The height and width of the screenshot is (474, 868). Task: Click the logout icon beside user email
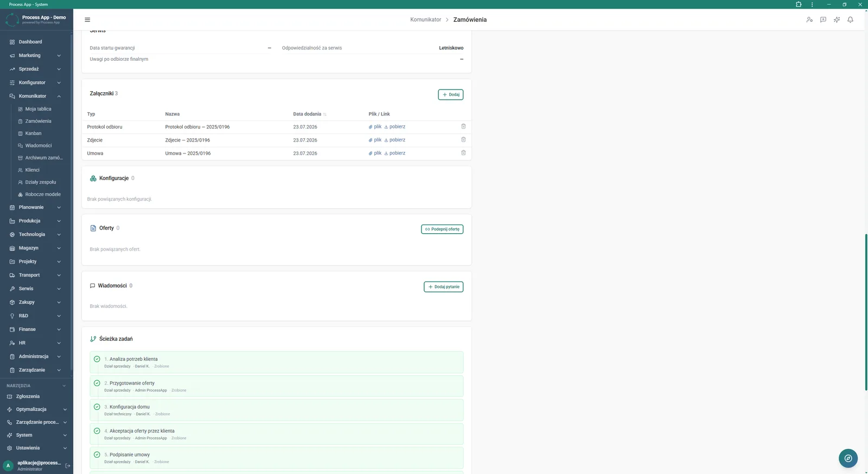[68, 465]
